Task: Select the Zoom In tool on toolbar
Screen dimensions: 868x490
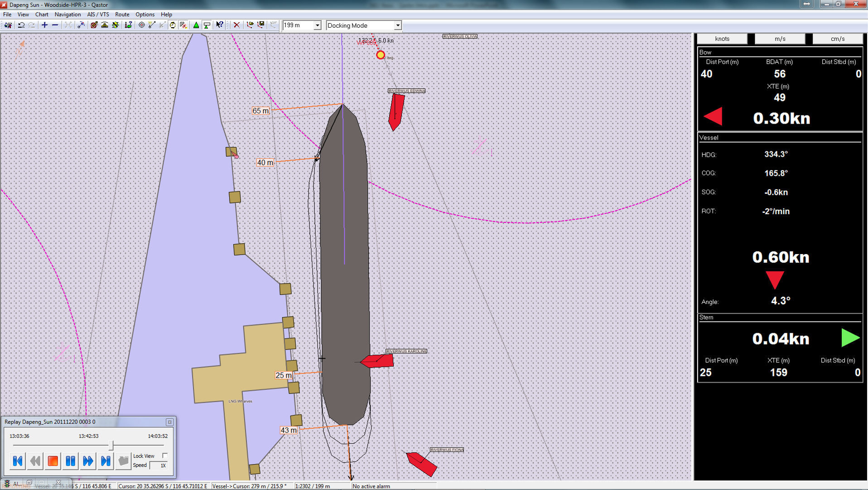Action: [45, 25]
